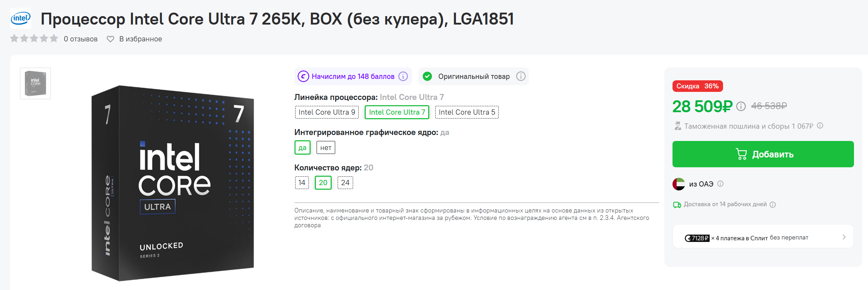Click 'Доставка от 14 рабочих дней' text
Screen dimensions: 868x290
point(725,204)
